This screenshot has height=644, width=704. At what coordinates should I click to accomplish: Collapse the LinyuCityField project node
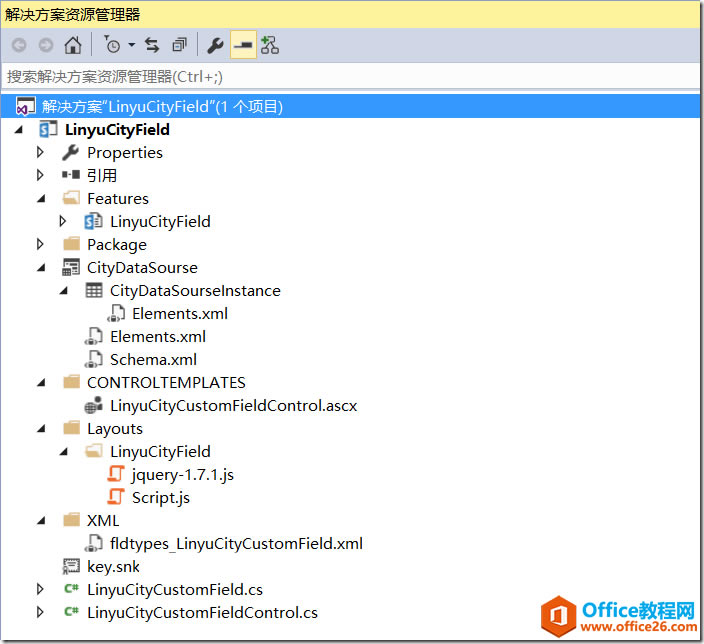18,130
